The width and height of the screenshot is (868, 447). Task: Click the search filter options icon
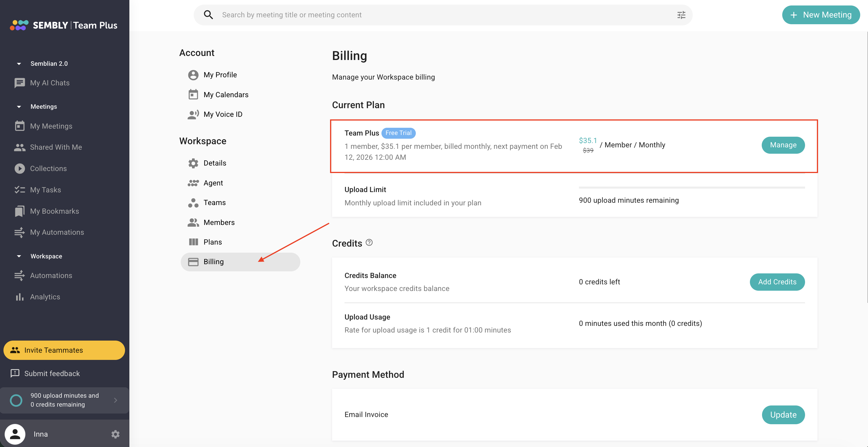tap(681, 15)
